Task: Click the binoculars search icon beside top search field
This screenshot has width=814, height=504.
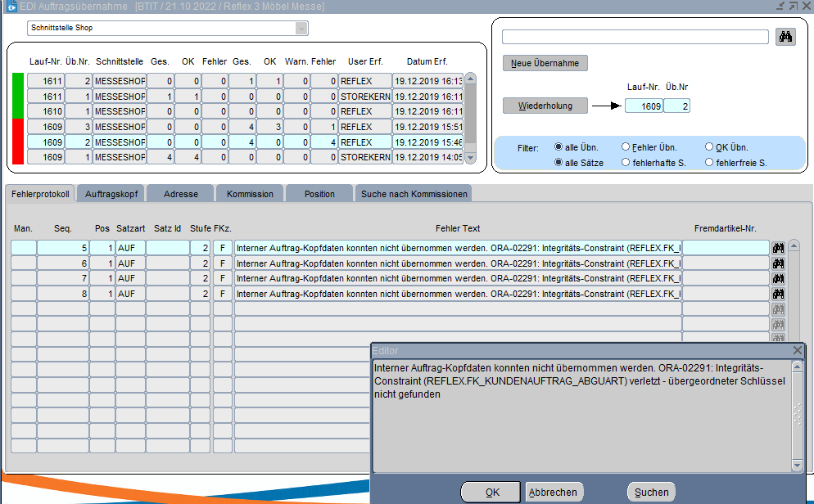Action: click(785, 37)
